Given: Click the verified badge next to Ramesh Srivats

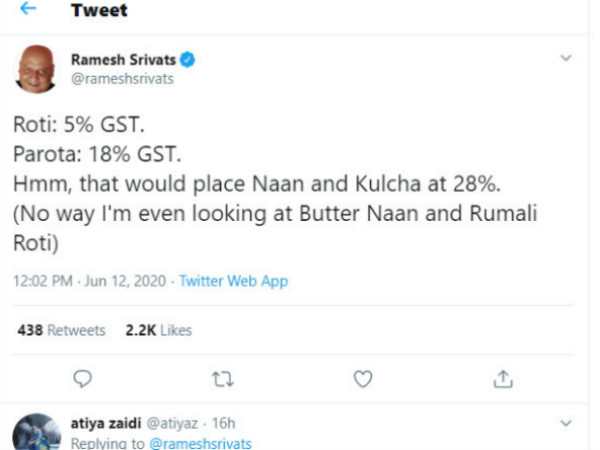Looking at the screenshot, I should point(186,61).
